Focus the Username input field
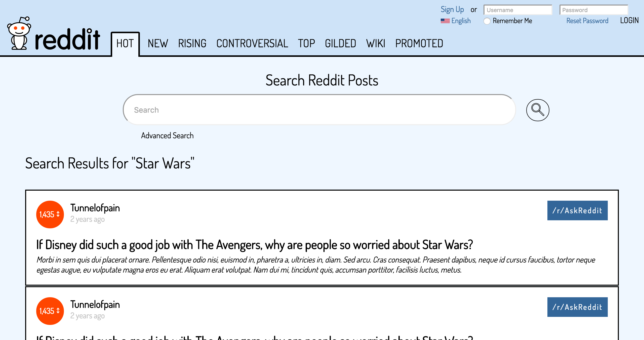The height and width of the screenshot is (340, 644). (x=518, y=10)
